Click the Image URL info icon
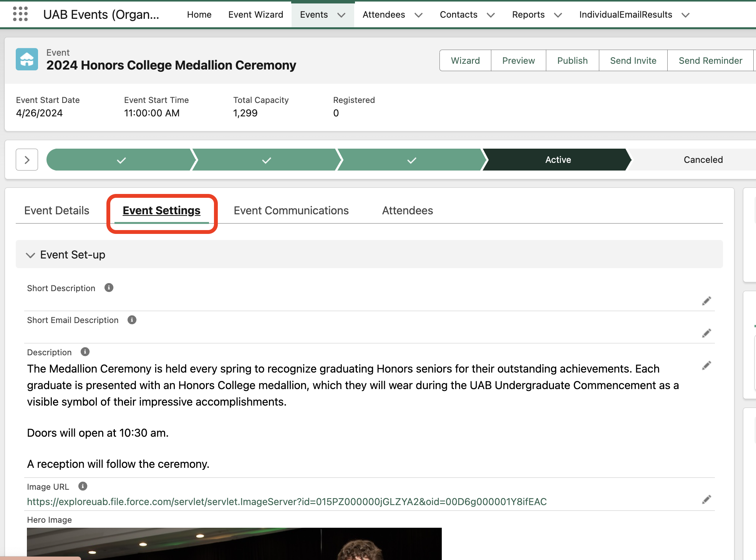This screenshot has width=756, height=560. 82,486
